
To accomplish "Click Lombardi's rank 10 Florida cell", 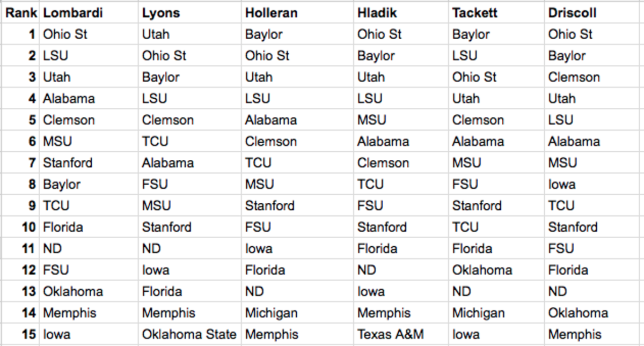I will click(89, 227).
